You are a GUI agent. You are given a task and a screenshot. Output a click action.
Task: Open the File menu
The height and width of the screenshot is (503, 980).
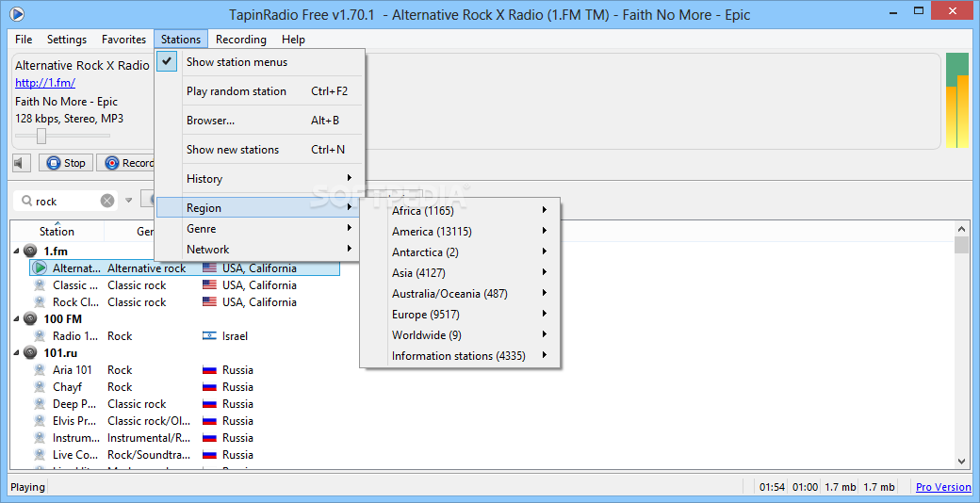click(24, 40)
